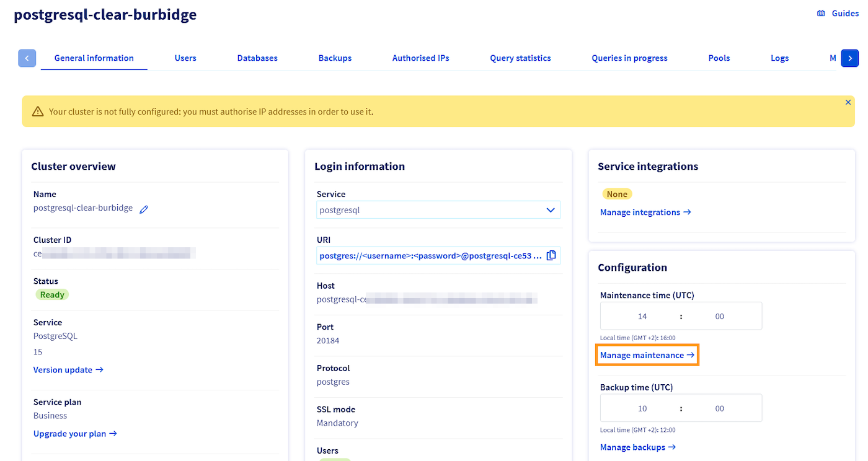This screenshot has height=461, width=868.
Task: Switch to the Pools tab
Action: coord(719,58)
